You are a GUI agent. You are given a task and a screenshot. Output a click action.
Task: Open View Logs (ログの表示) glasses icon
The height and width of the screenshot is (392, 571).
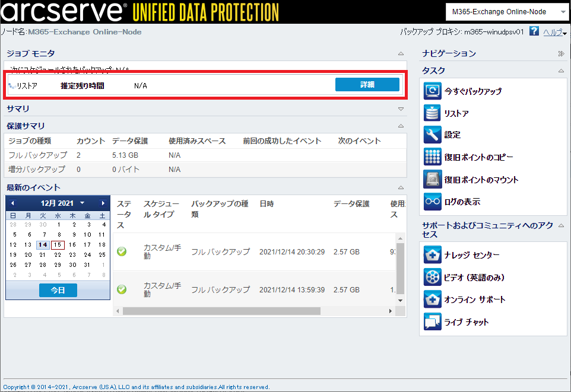[x=432, y=201]
